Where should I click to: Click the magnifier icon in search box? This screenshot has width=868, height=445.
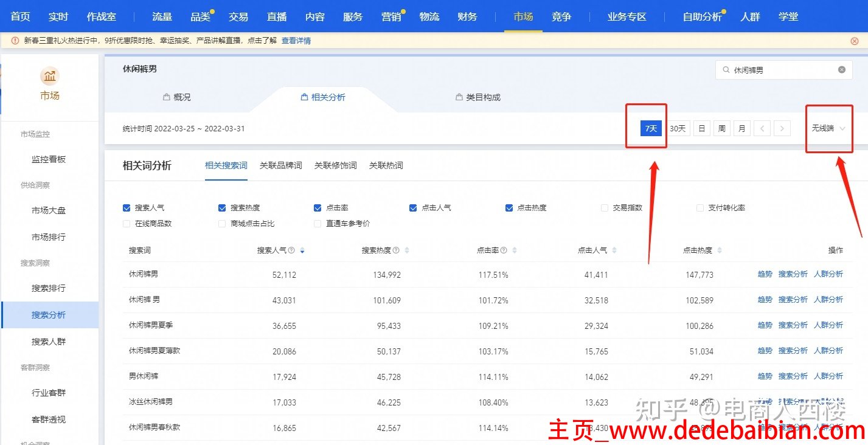tap(726, 70)
